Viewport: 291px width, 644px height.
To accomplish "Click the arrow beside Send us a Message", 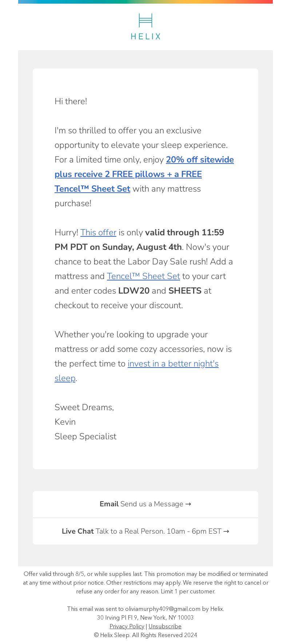I will [x=188, y=504].
